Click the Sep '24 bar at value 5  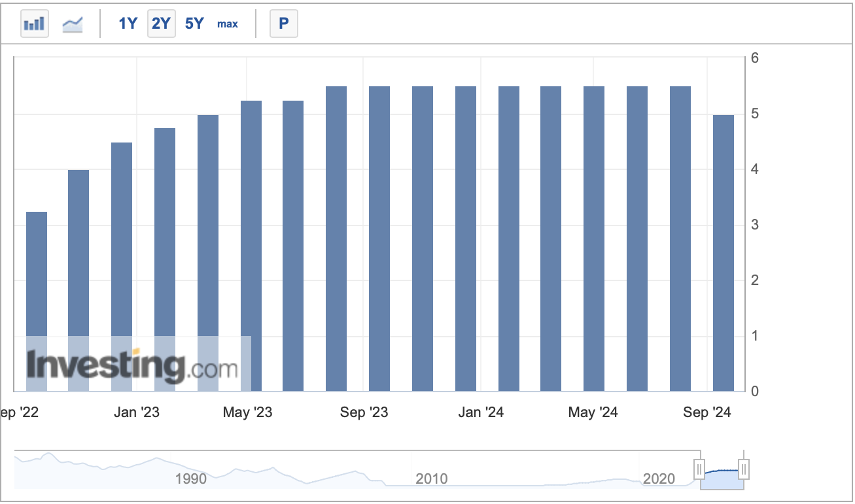point(724,253)
